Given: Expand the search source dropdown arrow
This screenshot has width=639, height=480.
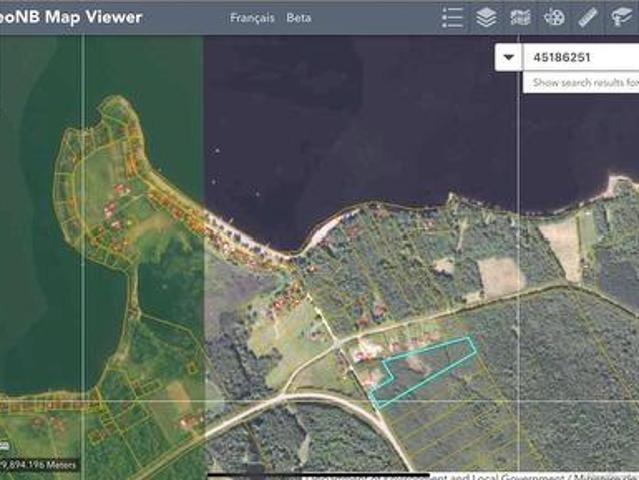Looking at the screenshot, I should tap(509, 57).
